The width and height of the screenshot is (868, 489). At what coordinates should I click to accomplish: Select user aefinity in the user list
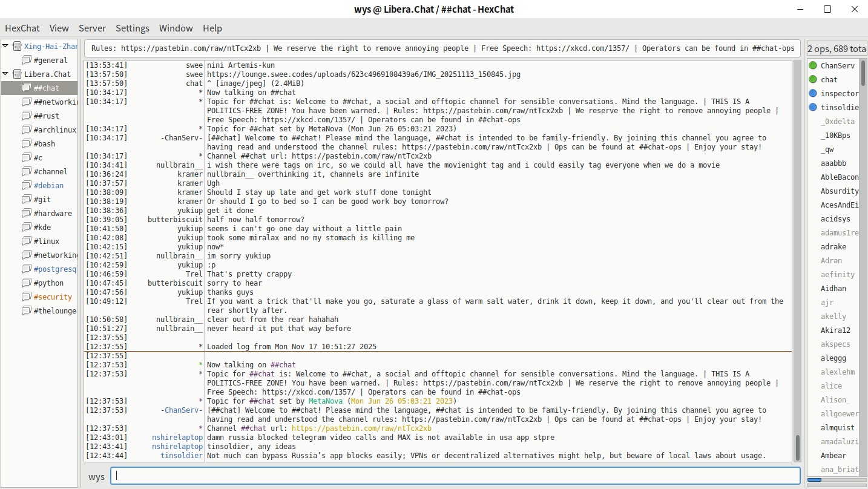(838, 274)
